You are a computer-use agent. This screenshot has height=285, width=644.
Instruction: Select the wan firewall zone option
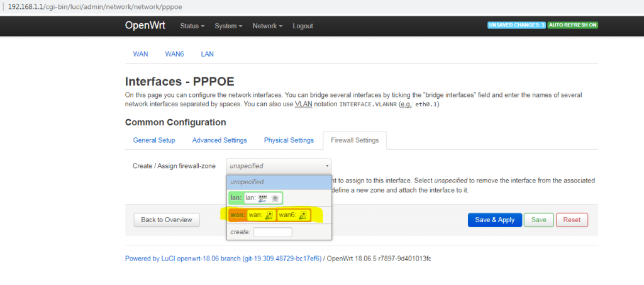coord(237,216)
